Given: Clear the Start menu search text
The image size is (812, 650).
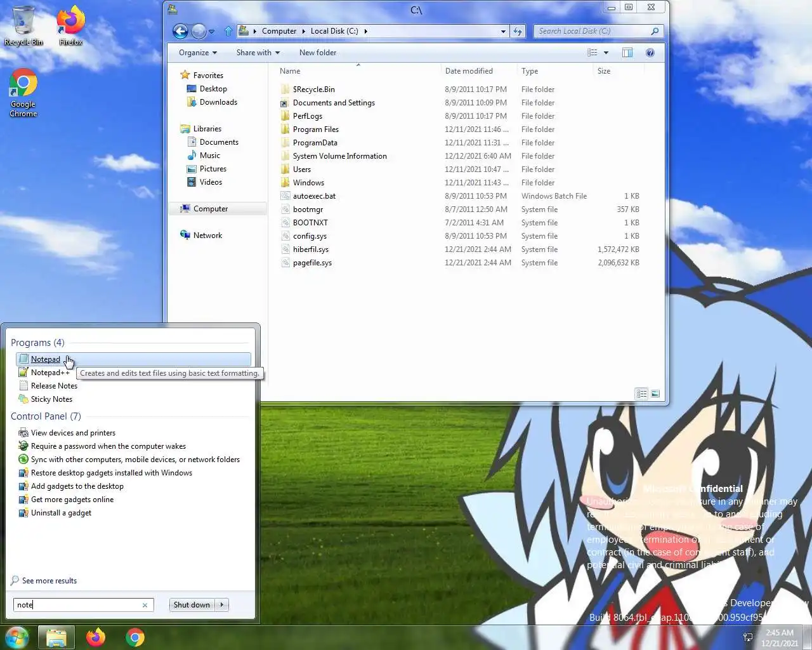Looking at the screenshot, I should pos(145,605).
